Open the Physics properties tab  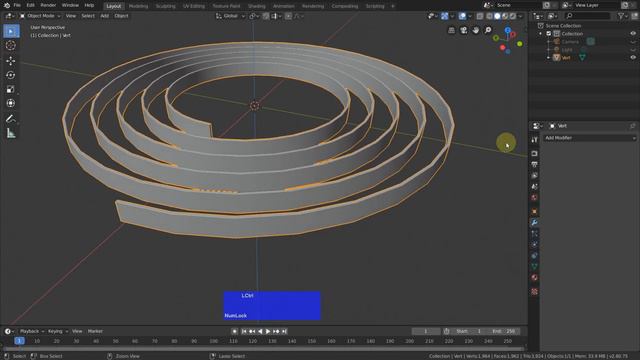pos(534,244)
